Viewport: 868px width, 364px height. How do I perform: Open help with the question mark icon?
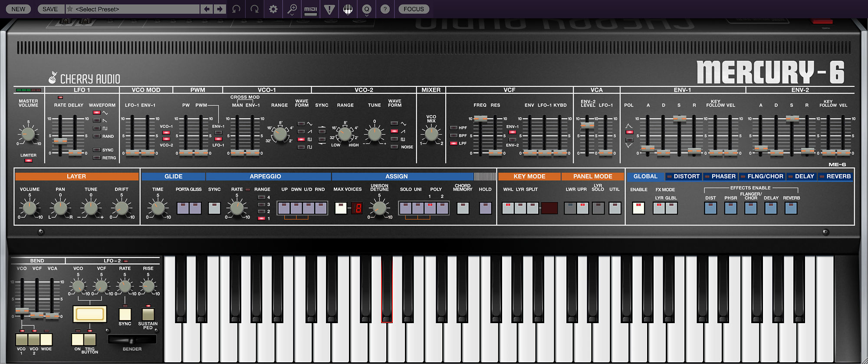click(385, 9)
